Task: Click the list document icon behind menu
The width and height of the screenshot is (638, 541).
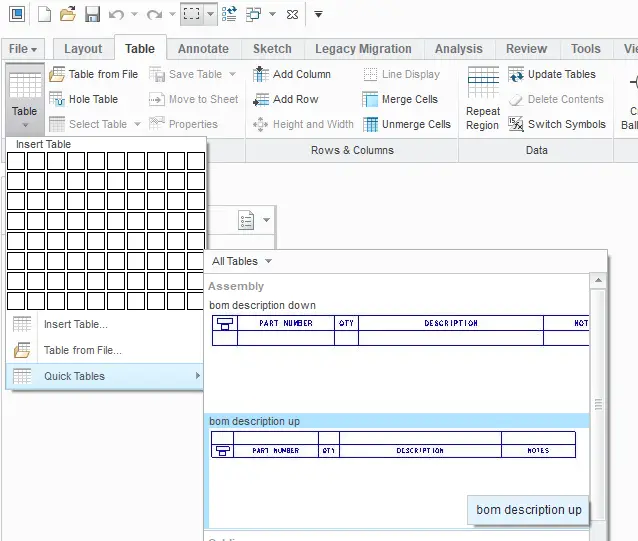Action: point(246,220)
